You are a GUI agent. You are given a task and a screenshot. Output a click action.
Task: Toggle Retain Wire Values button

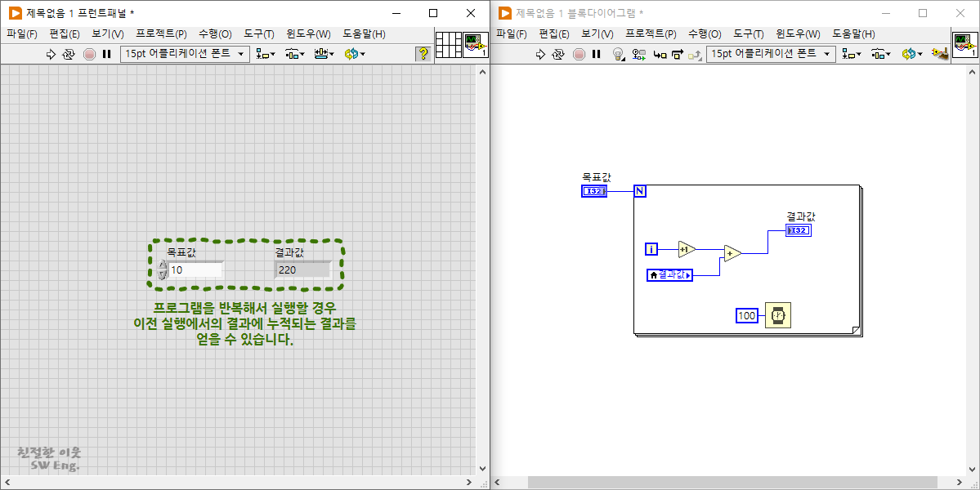(x=638, y=54)
